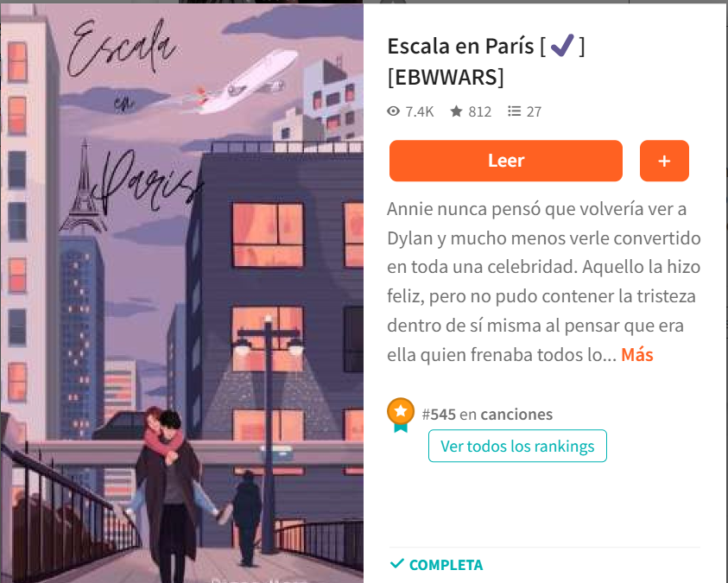Click the orange ranking medal badge
Image resolution: width=728 pixels, height=583 pixels.
pos(401,415)
